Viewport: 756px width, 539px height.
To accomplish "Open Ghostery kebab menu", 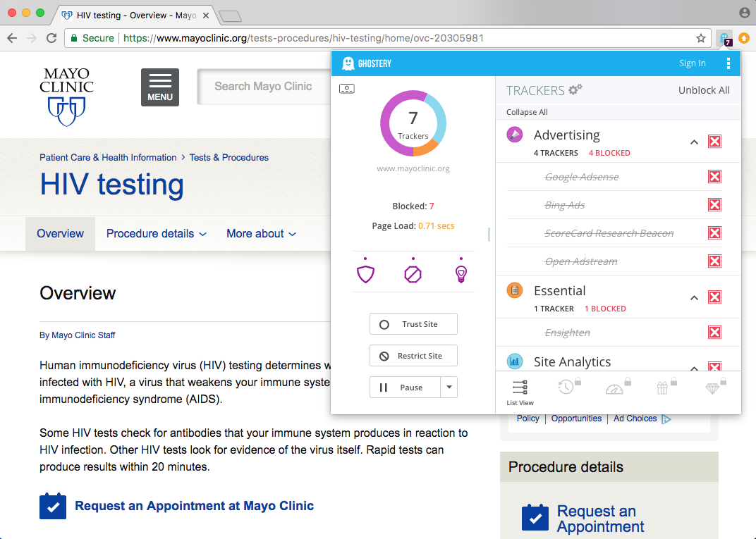I will 728,63.
